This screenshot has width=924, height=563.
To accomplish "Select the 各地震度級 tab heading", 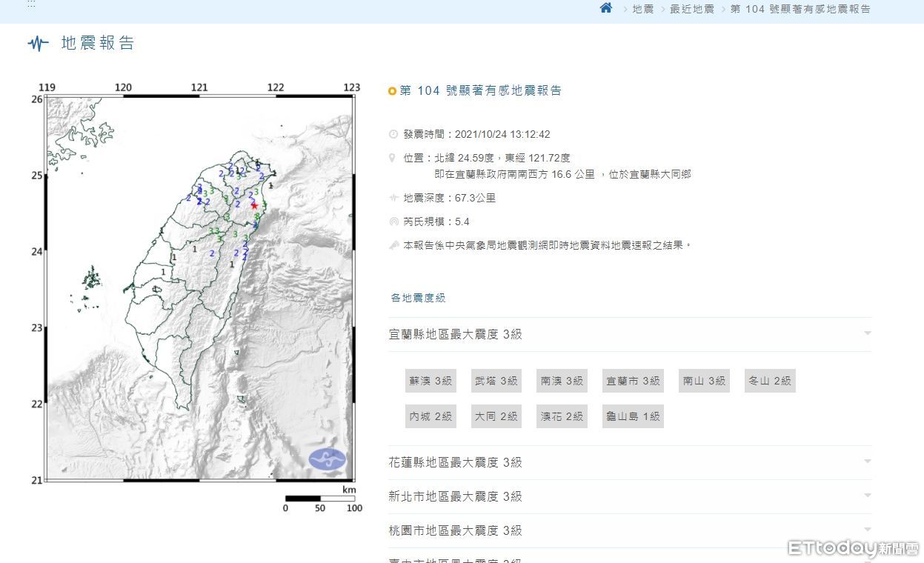I will (418, 298).
